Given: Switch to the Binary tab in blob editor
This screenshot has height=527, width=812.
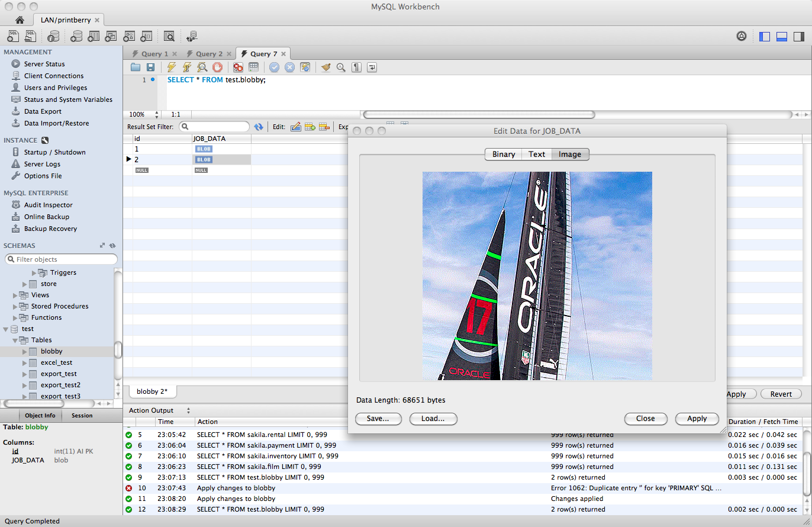Looking at the screenshot, I should (x=503, y=154).
